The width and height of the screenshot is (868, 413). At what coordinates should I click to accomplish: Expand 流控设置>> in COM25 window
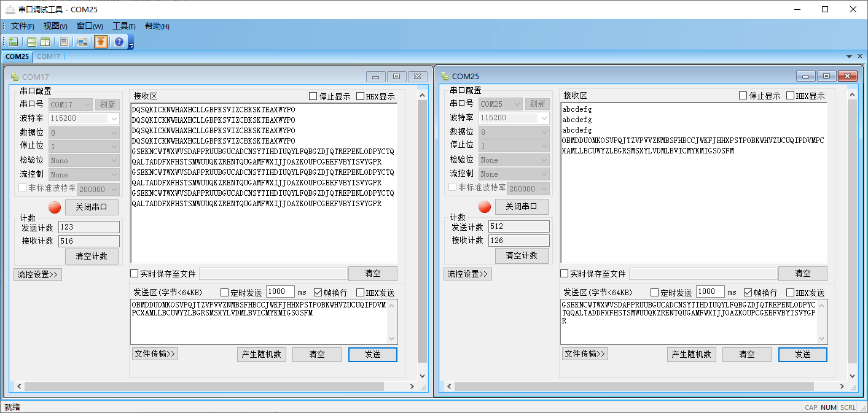click(467, 274)
